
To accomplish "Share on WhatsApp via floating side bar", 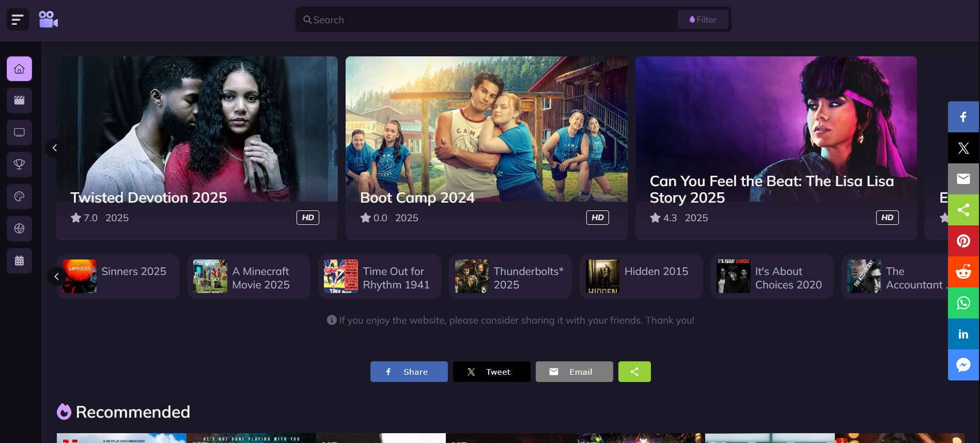I will coord(963,303).
